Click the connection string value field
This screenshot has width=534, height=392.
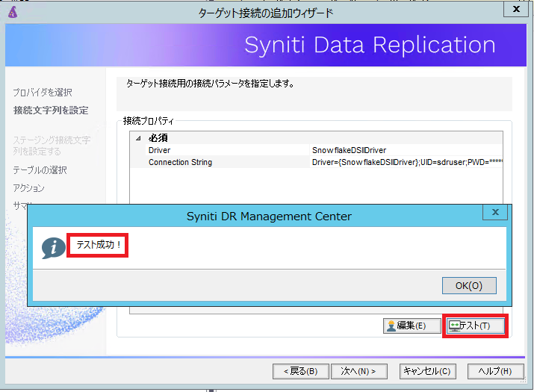[x=406, y=162]
